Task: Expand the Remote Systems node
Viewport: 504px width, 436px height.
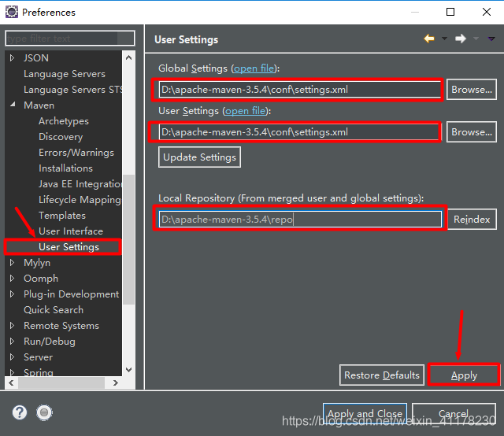Action: pos(13,326)
